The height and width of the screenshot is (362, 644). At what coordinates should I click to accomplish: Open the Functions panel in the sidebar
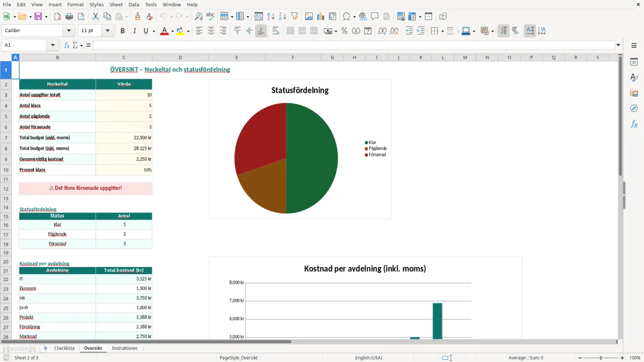point(634,124)
